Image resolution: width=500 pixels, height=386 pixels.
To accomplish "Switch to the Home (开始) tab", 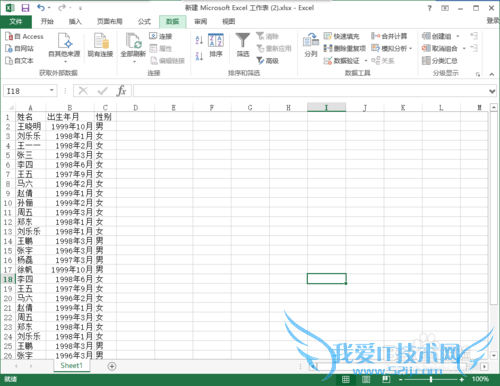I will [47, 22].
